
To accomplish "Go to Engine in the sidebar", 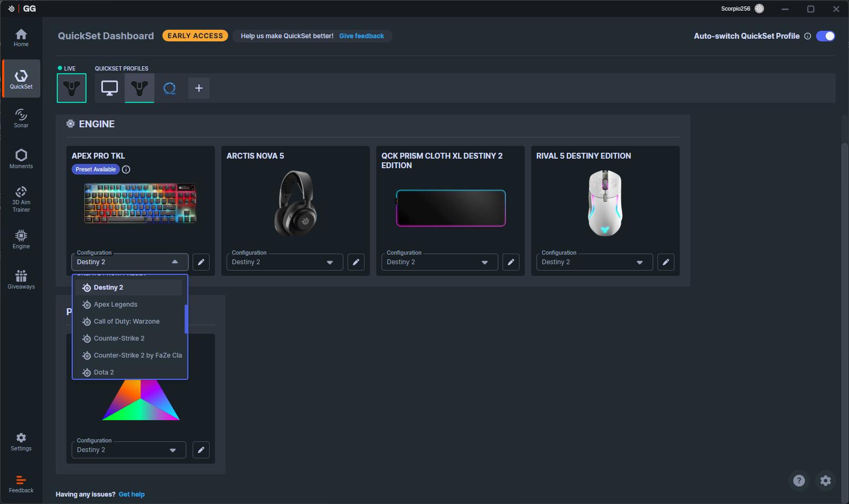I will tap(21, 239).
